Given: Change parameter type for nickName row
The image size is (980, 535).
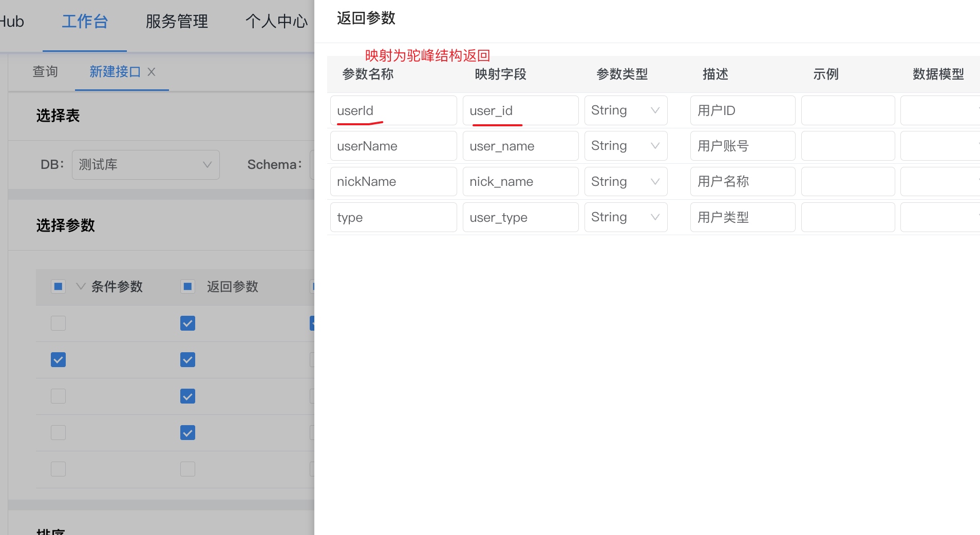Looking at the screenshot, I should 626,182.
